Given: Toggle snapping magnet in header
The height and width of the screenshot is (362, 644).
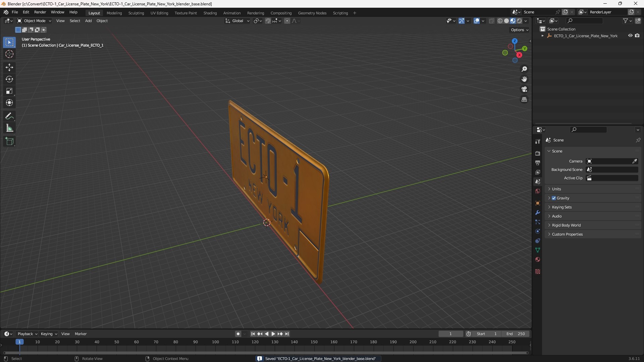Looking at the screenshot, I should click(x=268, y=21).
